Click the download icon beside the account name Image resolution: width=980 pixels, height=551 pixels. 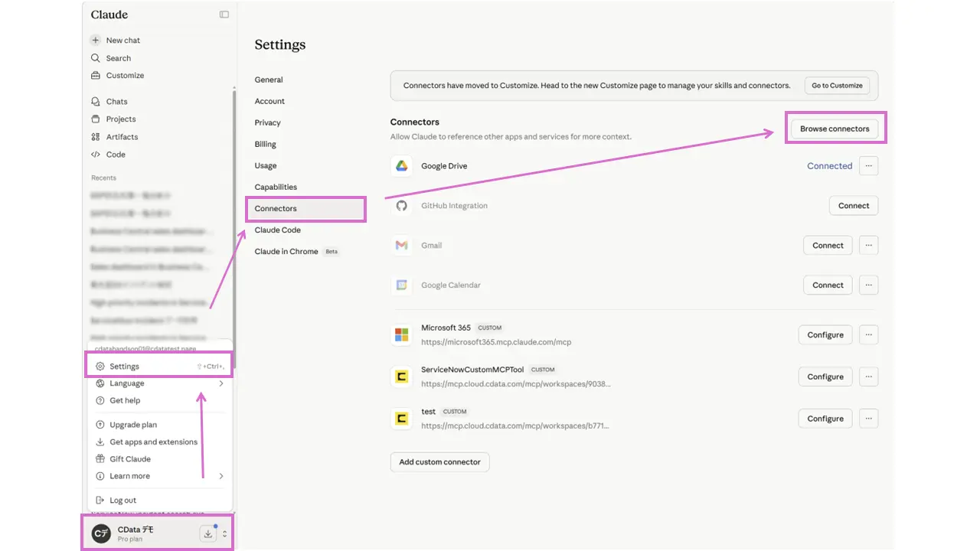point(207,534)
